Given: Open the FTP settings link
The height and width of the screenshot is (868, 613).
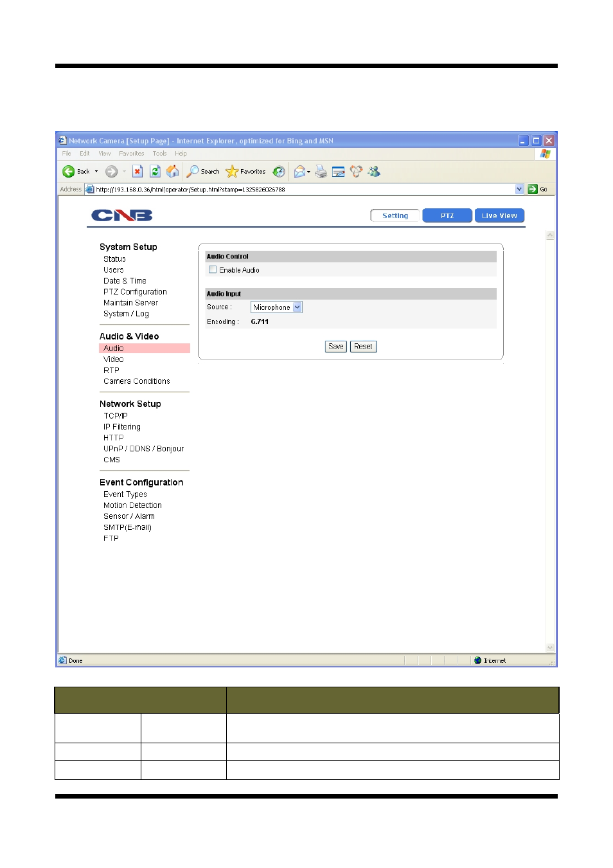Looking at the screenshot, I should [x=111, y=538].
